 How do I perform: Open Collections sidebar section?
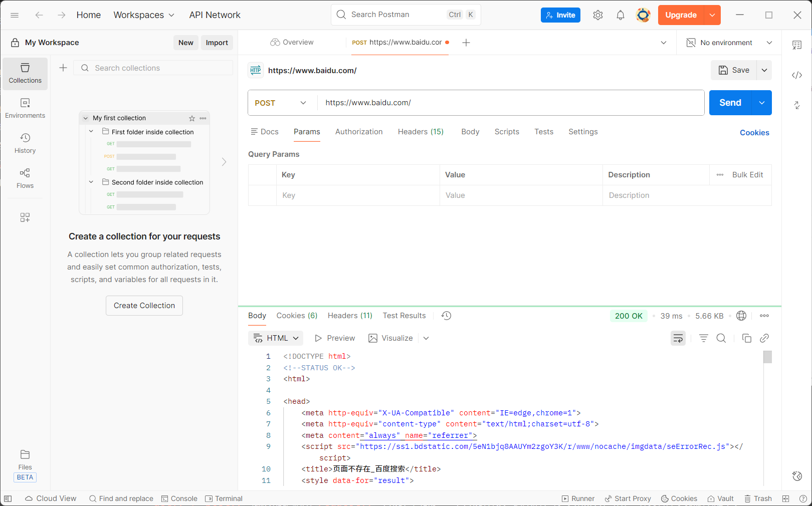[x=25, y=74]
